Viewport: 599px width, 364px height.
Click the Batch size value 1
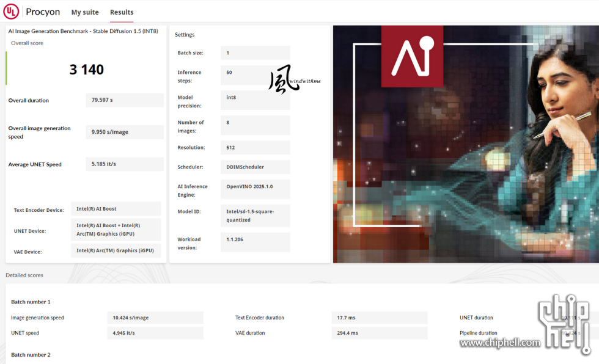point(255,53)
